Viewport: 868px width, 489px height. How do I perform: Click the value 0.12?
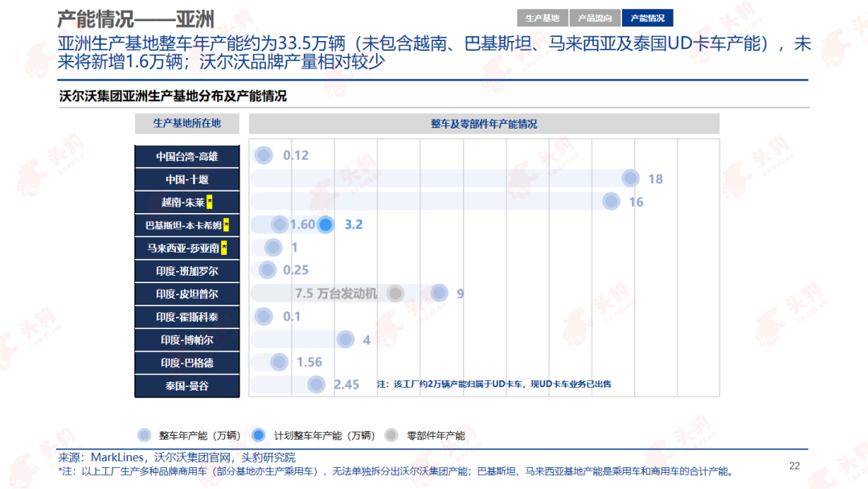click(x=296, y=155)
